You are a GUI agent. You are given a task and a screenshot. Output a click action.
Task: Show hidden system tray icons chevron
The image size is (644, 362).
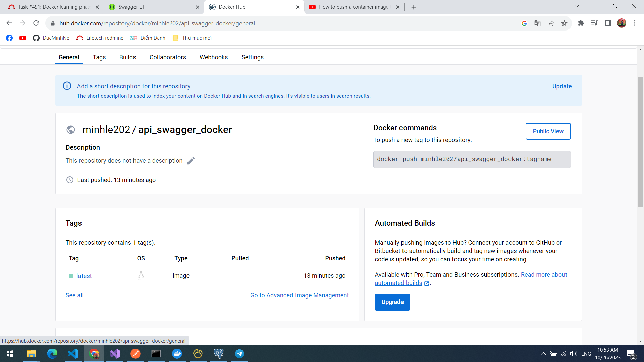543,354
